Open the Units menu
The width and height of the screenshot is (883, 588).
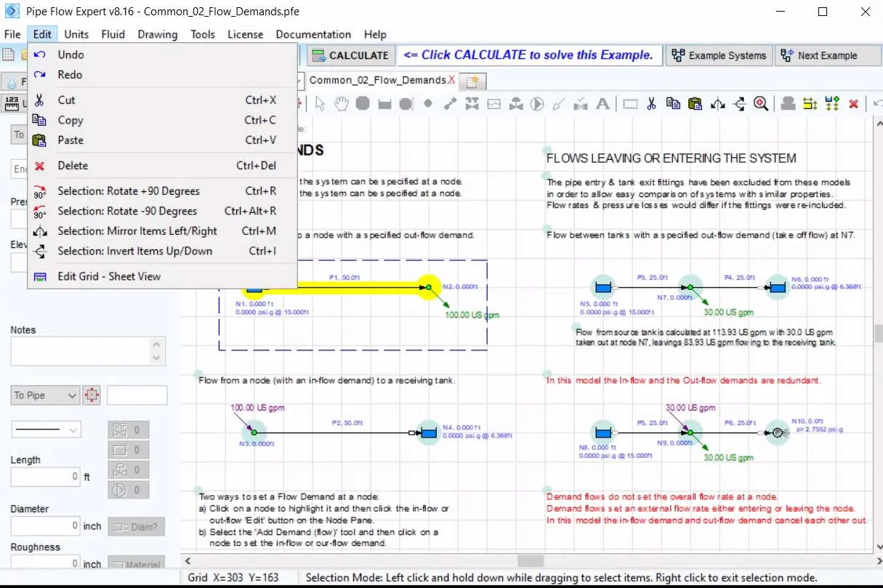coord(76,34)
